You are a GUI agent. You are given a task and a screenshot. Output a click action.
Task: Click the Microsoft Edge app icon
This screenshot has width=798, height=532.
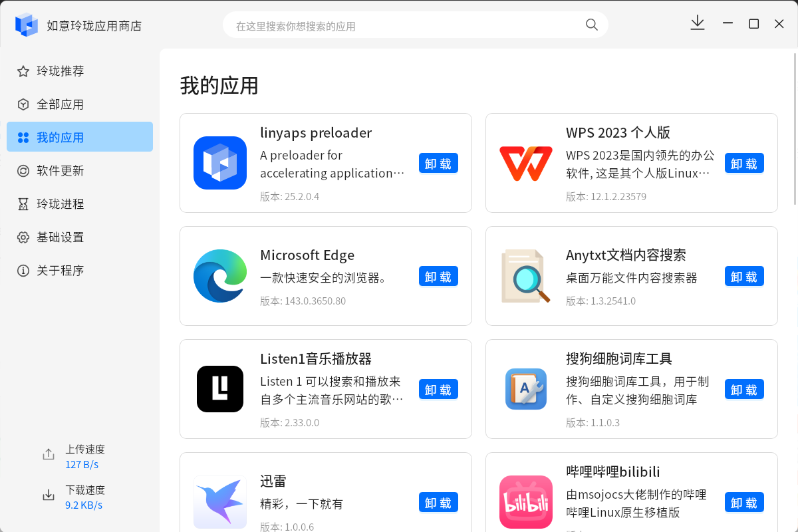220,276
